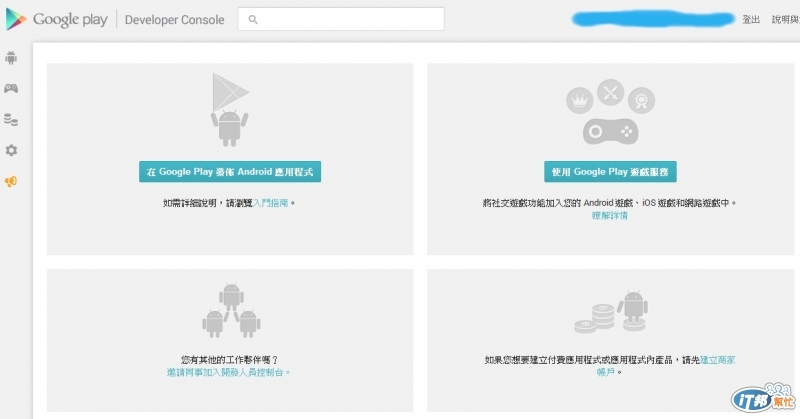The image size is (800, 419).
Task: Click 在 Google Play 發佈 Android 應用程式 button
Action: [230, 171]
